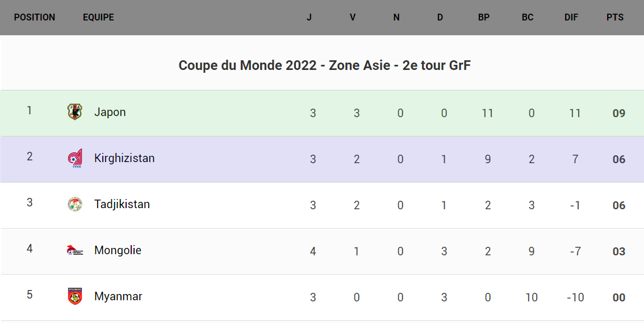
Task: Open the Kirghizistan team link
Action: click(x=124, y=158)
